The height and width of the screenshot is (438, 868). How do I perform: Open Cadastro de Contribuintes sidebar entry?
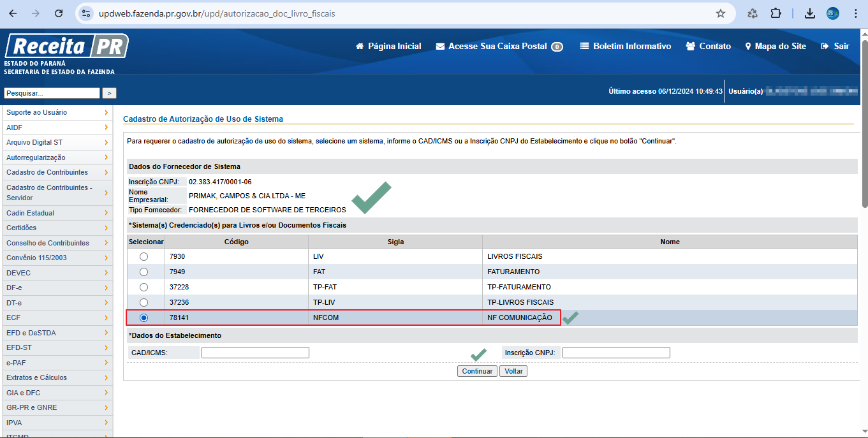pyautogui.click(x=57, y=172)
